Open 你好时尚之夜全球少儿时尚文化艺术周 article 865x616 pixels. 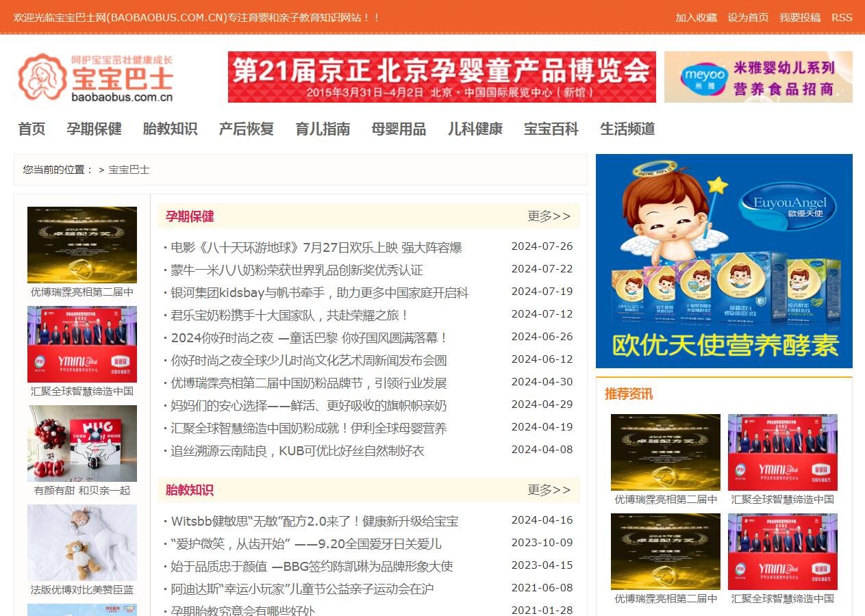[309, 360]
